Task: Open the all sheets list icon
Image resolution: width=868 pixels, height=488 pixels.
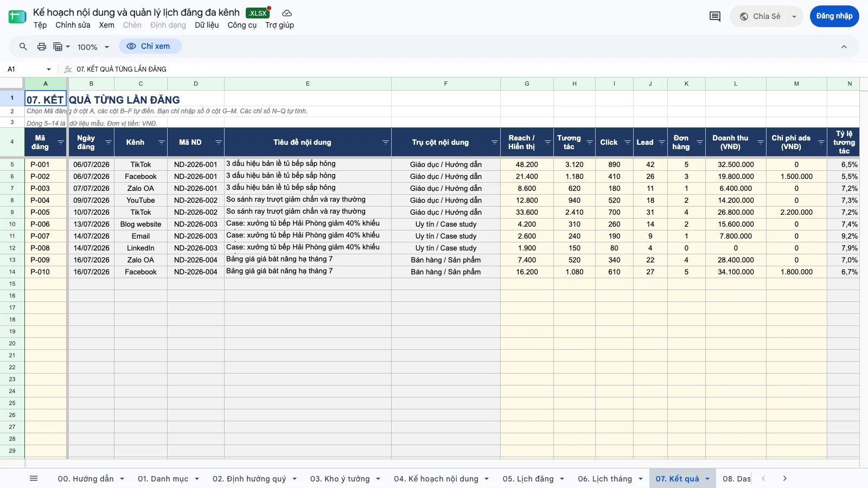Action: tap(34, 478)
